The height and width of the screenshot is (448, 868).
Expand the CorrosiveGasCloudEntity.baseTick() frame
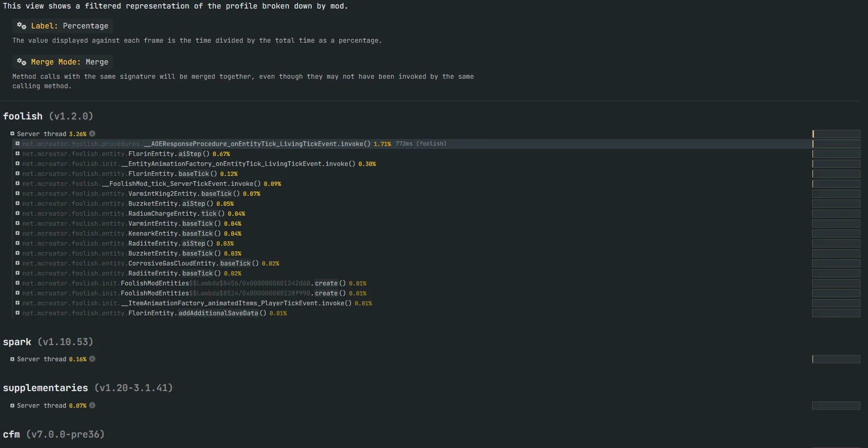18,263
